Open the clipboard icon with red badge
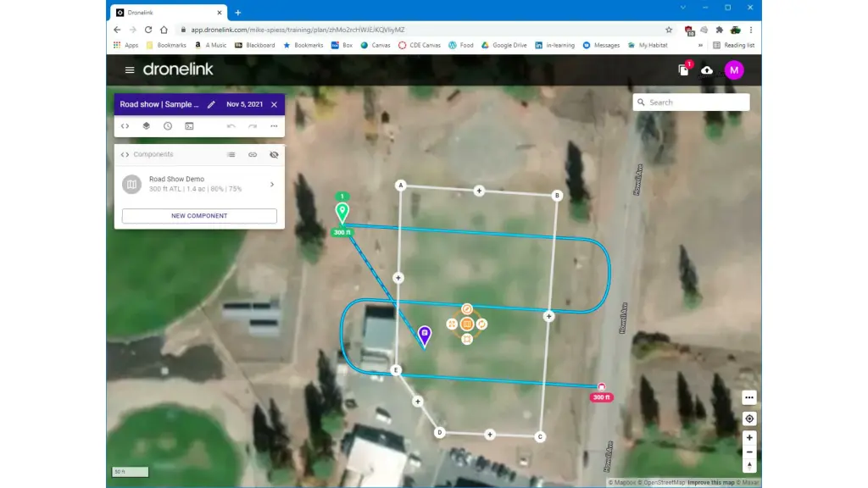The height and width of the screenshot is (488, 868). pyautogui.click(x=683, y=69)
